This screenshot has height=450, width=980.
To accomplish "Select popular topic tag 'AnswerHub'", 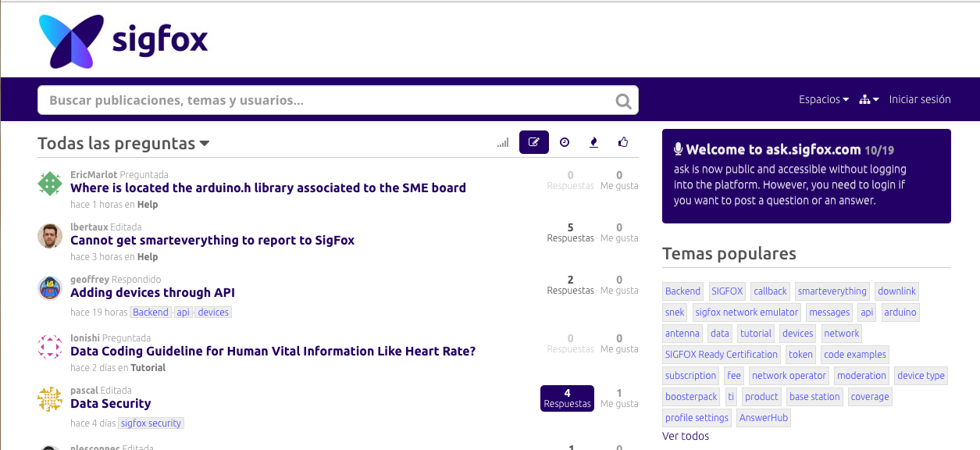I will click(x=764, y=418).
